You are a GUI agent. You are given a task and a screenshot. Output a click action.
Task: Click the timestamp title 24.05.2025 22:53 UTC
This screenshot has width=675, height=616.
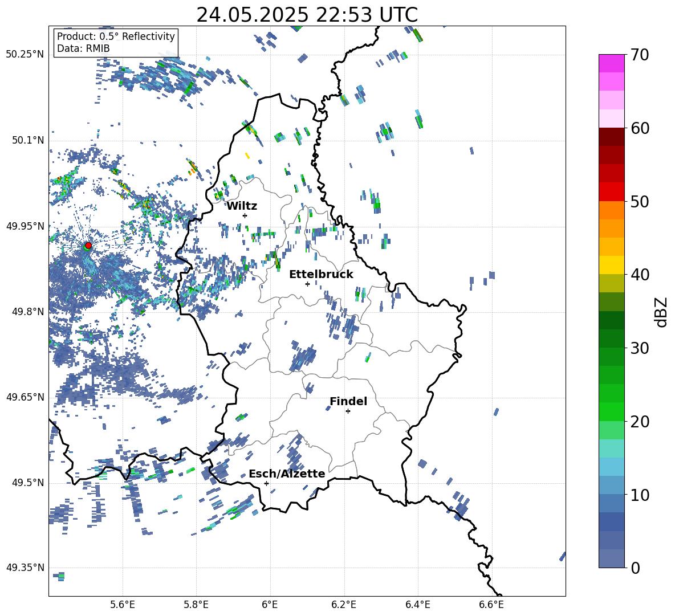pyautogui.click(x=307, y=15)
